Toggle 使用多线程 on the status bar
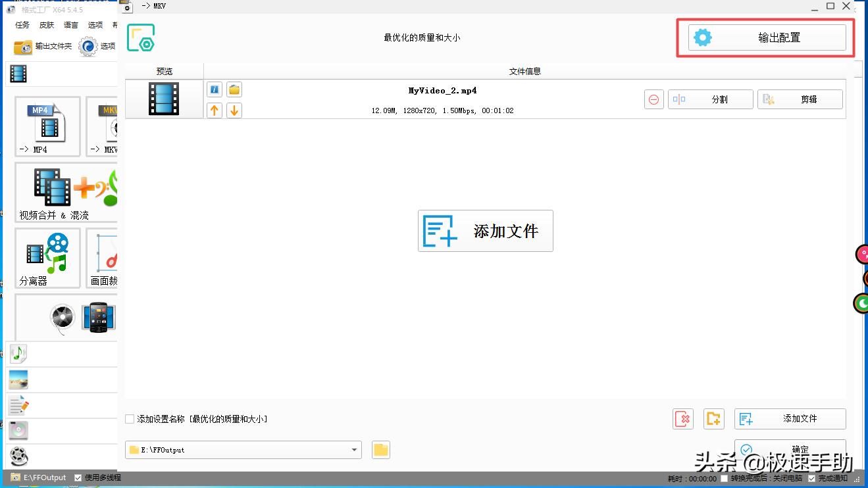 (x=79, y=477)
